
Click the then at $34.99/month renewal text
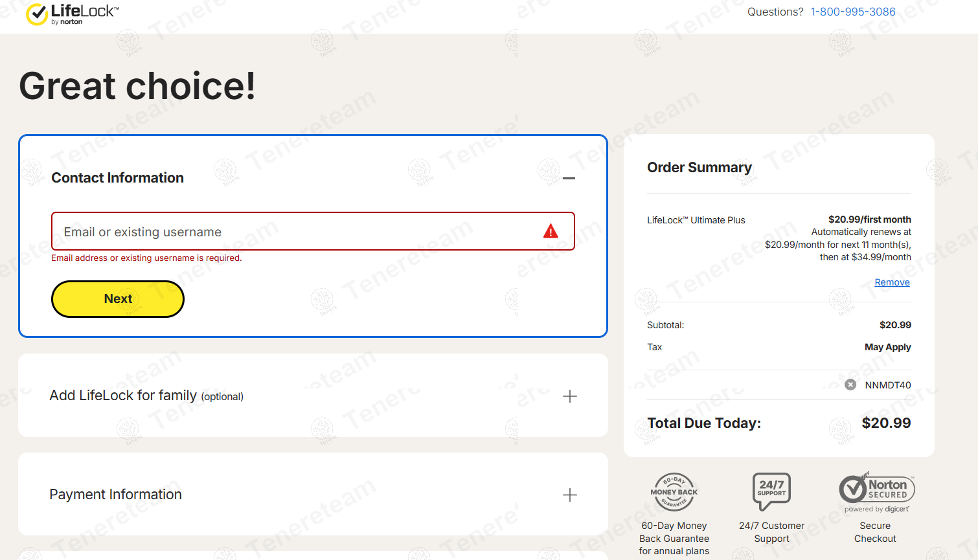click(865, 257)
